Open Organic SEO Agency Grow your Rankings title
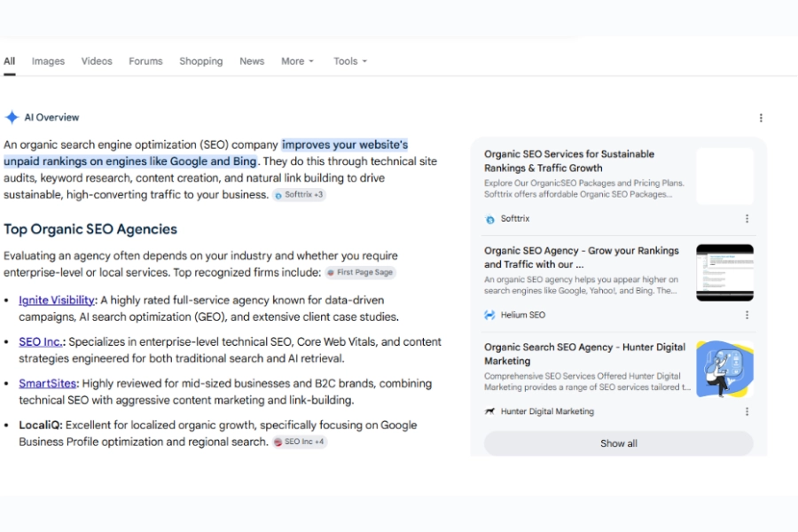This screenshot has width=798, height=532. click(x=581, y=258)
